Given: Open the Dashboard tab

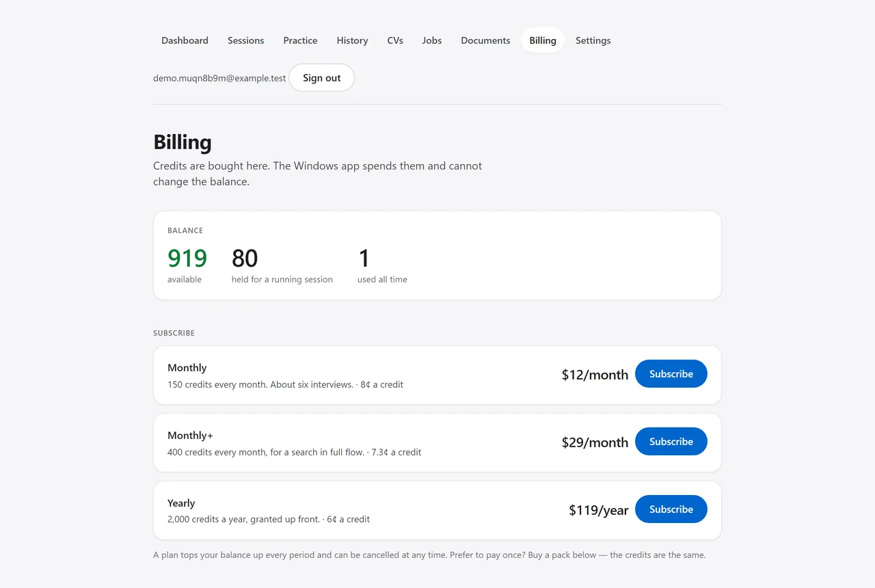Looking at the screenshot, I should coord(185,40).
